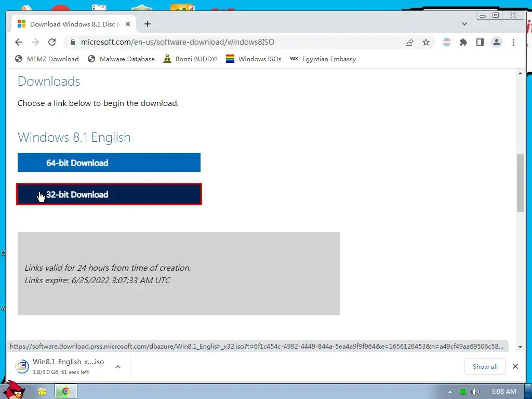The height and width of the screenshot is (399, 532).
Task: Open the tab search chevron
Action: coord(464,24)
